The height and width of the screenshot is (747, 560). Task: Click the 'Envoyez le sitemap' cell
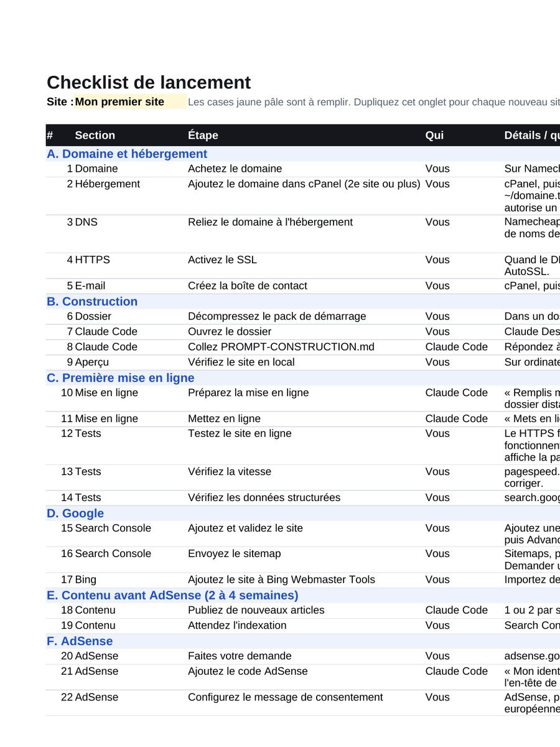[235, 553]
